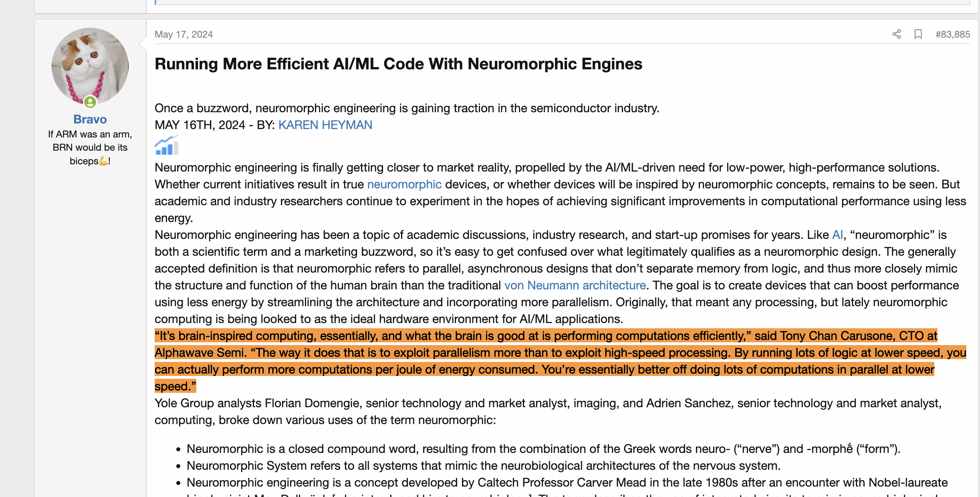Click the May 17, 2024 post date
980x497 pixels.
(183, 34)
